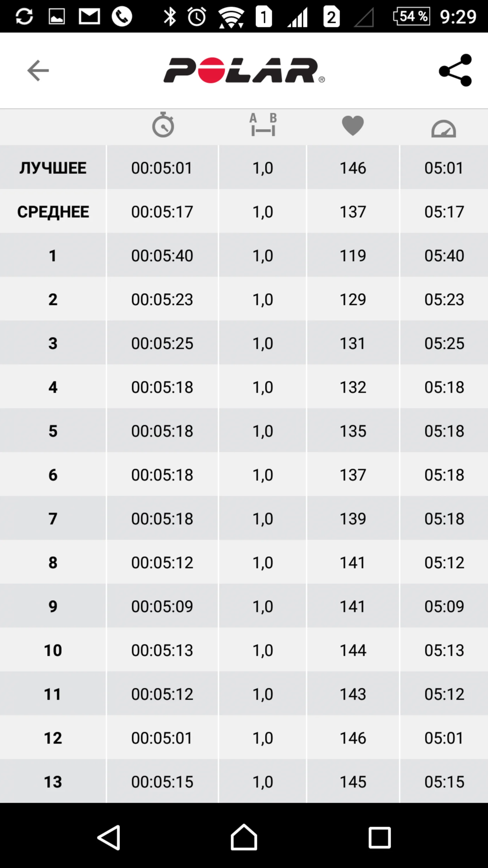Image resolution: width=488 pixels, height=868 pixels.
Task: Select lap 1 row label
Action: click(x=53, y=255)
